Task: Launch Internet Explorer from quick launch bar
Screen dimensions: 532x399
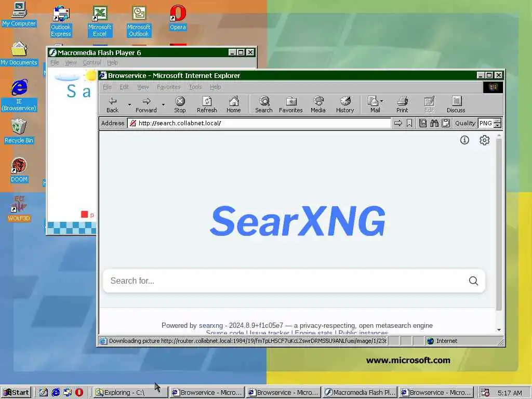Action: [56, 392]
